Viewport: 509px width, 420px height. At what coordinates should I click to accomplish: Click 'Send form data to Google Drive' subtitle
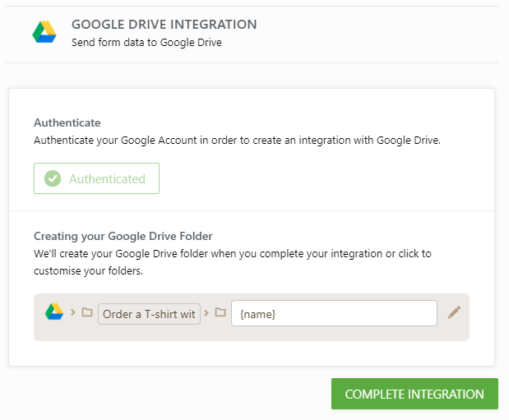pyautogui.click(x=146, y=43)
